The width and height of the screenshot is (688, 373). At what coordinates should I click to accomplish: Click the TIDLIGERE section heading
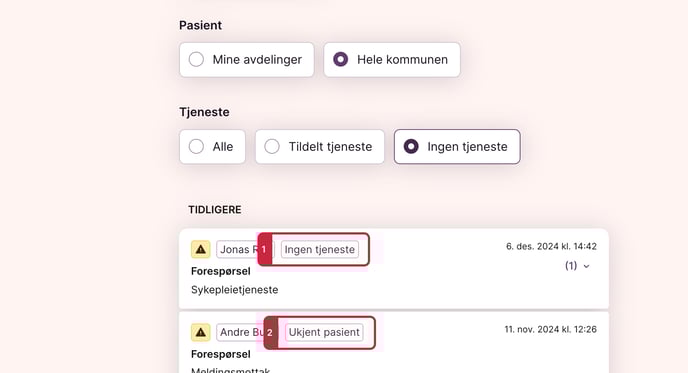[215, 210]
